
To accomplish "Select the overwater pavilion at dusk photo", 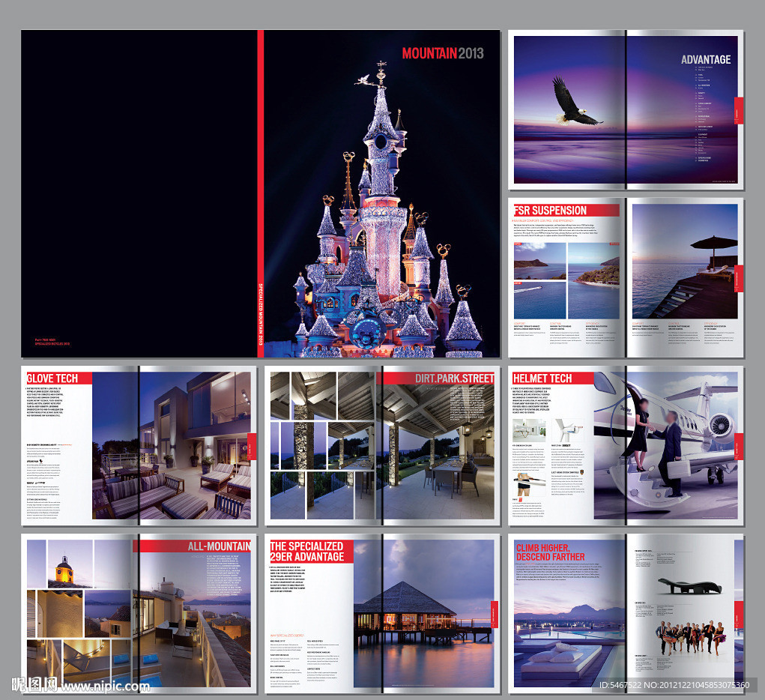I will (x=423, y=614).
